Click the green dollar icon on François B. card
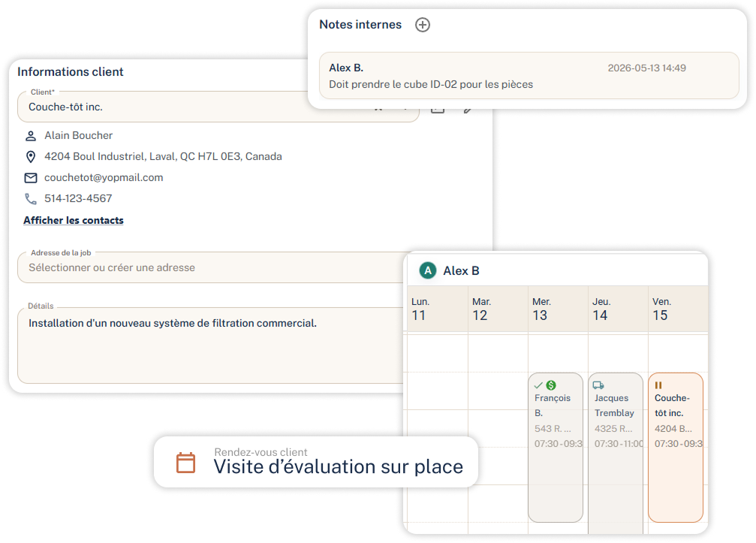Image resolution: width=756 pixels, height=543 pixels. point(551,385)
